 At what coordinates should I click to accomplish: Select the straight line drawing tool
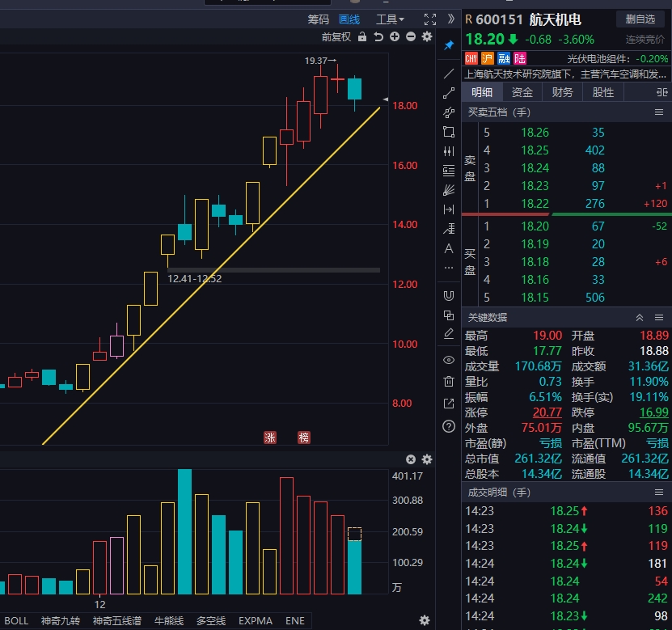(449, 74)
